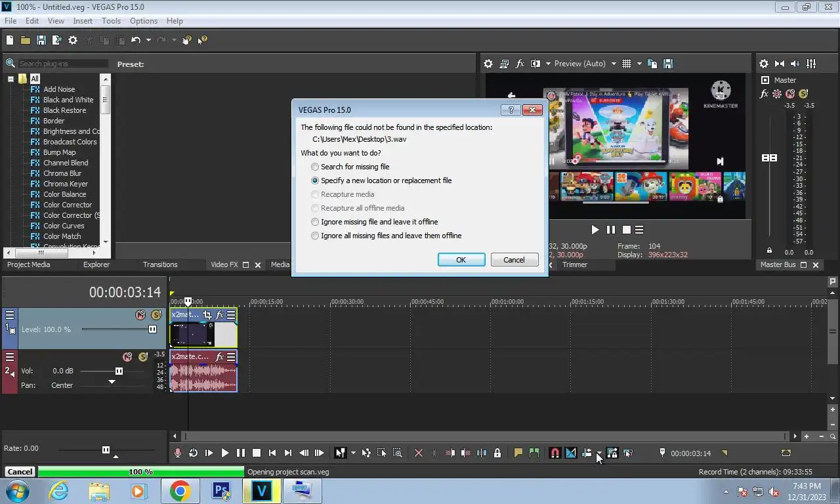Screen dimensions: 840x504
Task: Play the timeline from cursor
Action: (225, 453)
